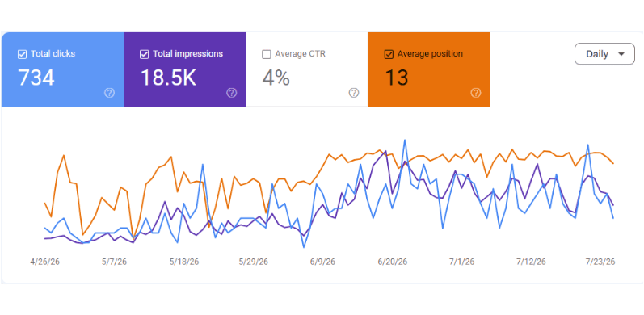Click the Average CTR label text
This screenshot has height=315, width=644.
[301, 54]
